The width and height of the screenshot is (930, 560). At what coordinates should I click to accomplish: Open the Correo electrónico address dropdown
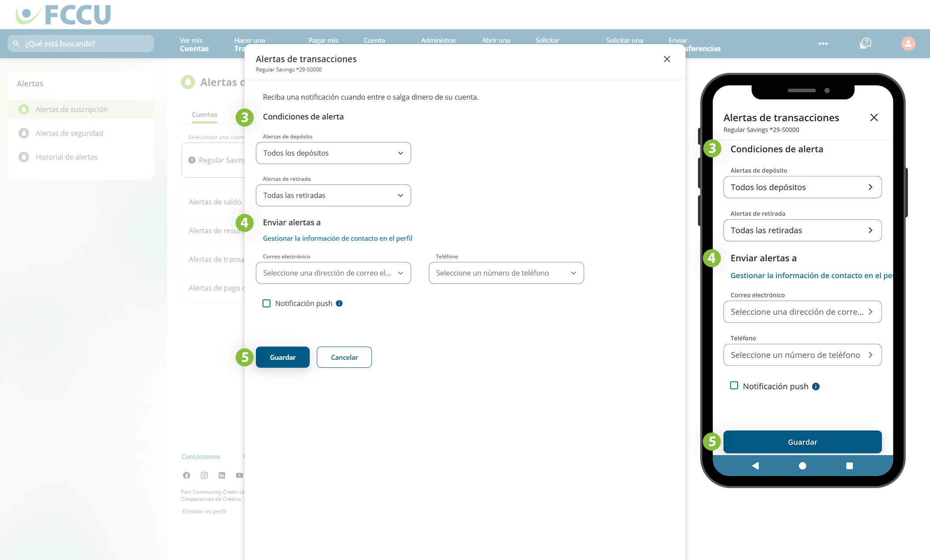tap(333, 273)
